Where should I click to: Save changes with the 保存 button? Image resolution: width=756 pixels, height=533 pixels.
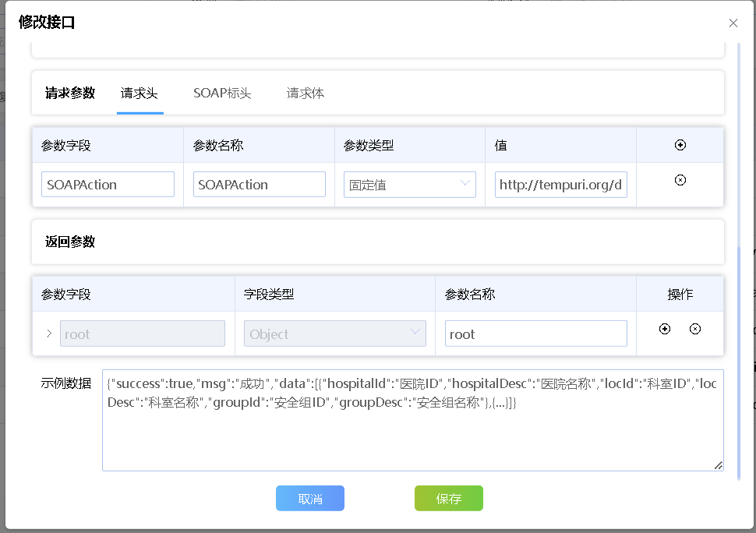(448, 498)
